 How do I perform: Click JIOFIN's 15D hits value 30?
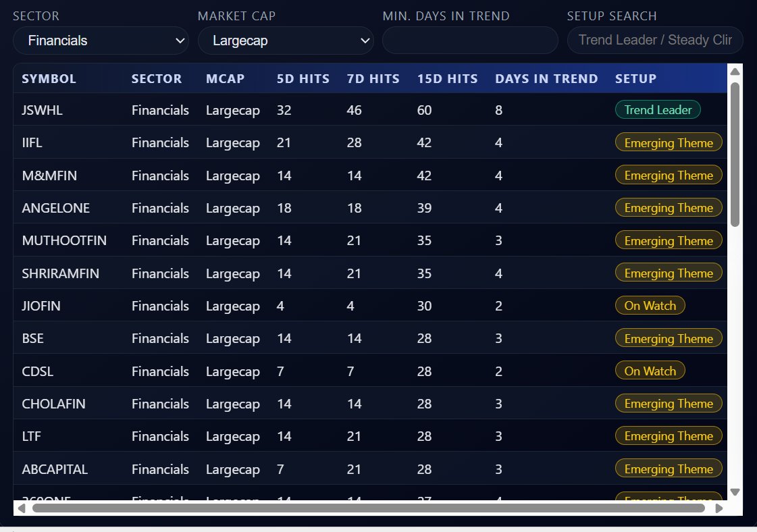424,306
